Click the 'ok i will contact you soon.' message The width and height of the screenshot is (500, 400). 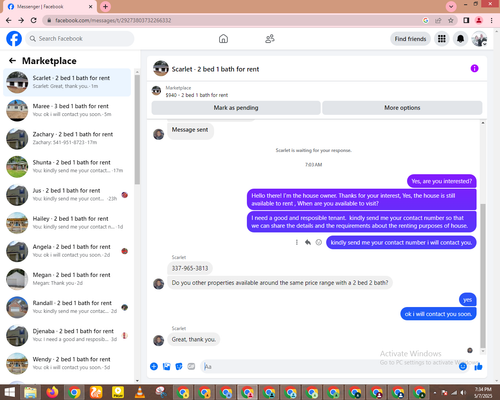tap(438, 314)
